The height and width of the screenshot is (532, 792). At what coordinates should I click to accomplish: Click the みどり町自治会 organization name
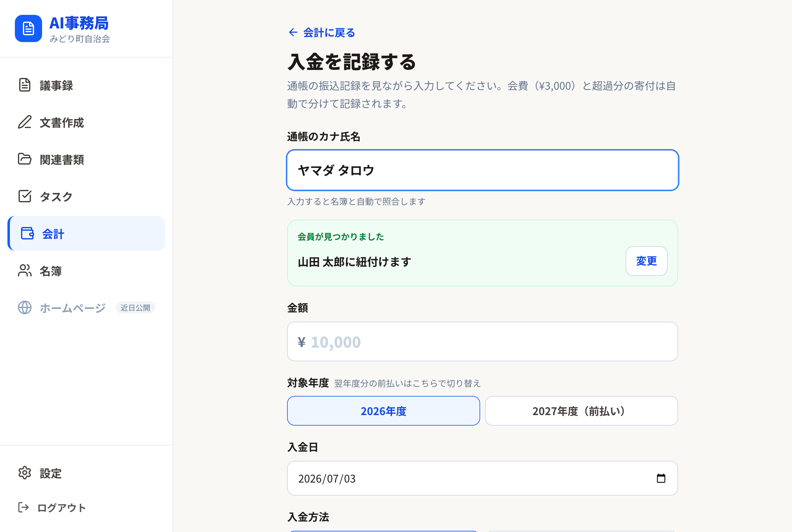tap(80, 39)
